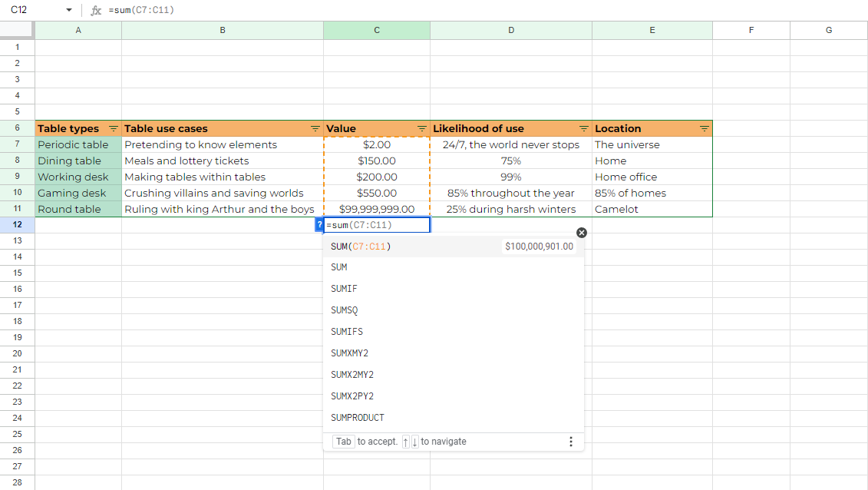Viewport: 868px width, 490px height.
Task: Click the Gaming desk cell
Action: [78, 193]
